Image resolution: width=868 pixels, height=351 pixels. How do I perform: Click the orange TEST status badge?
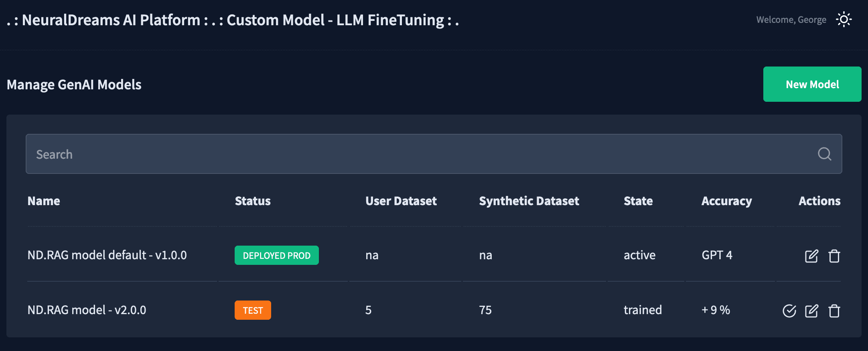pos(253,311)
